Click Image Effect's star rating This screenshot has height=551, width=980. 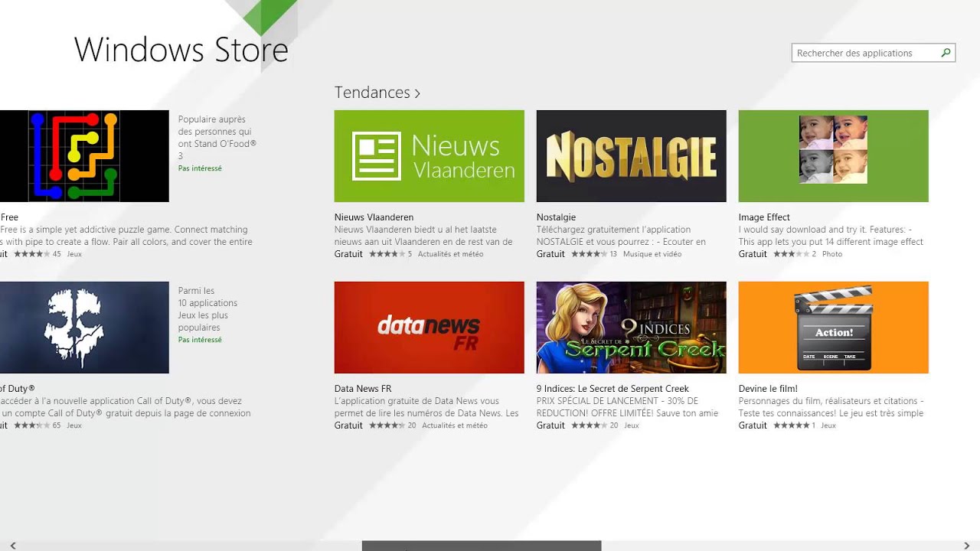click(791, 254)
